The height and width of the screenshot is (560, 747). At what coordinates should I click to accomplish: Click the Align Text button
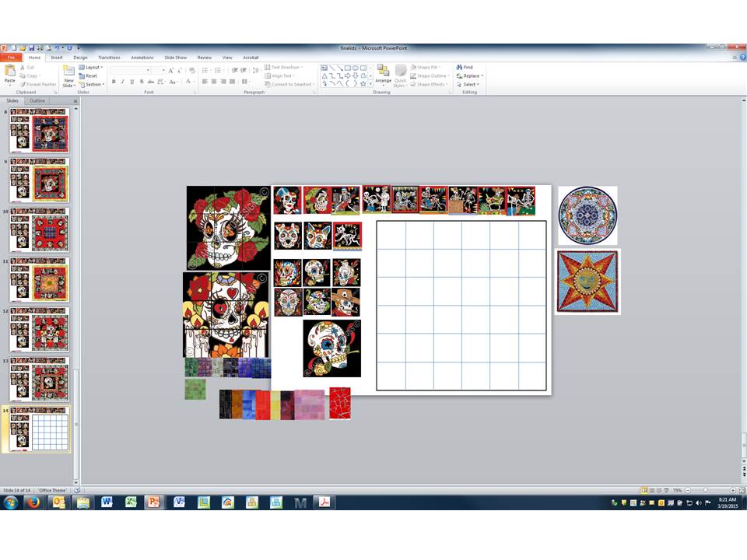coord(280,75)
